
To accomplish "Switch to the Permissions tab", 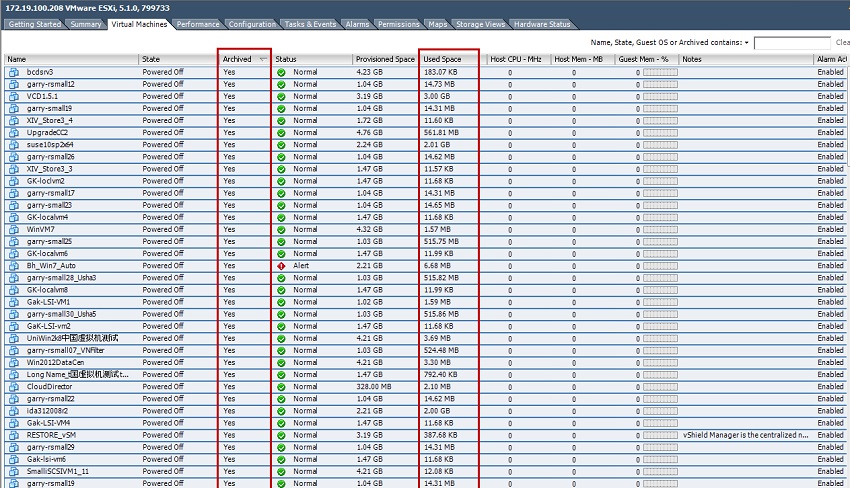I will 398,24.
